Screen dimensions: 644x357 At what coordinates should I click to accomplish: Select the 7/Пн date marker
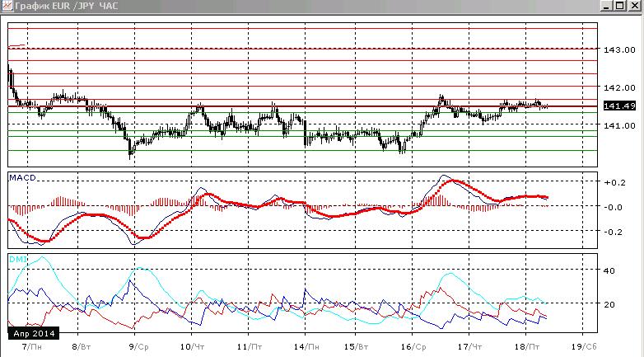tap(31, 346)
